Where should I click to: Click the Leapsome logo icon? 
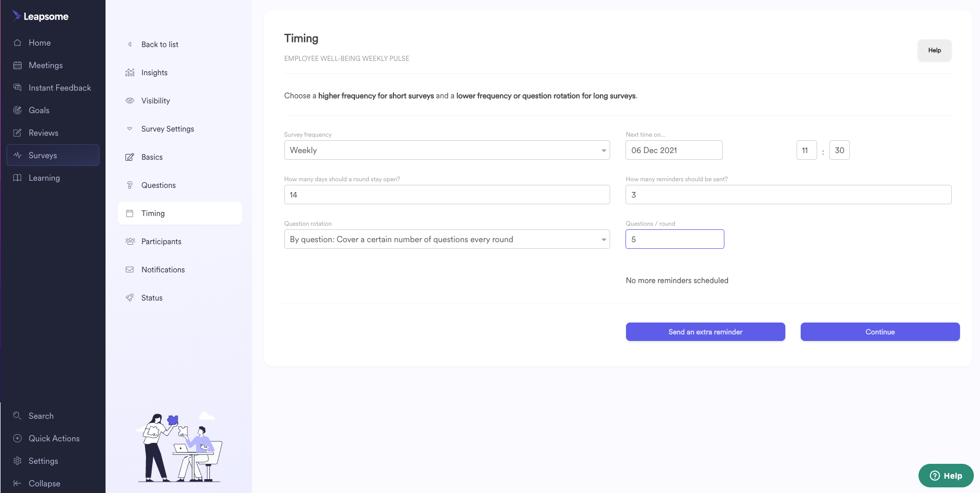coord(16,15)
